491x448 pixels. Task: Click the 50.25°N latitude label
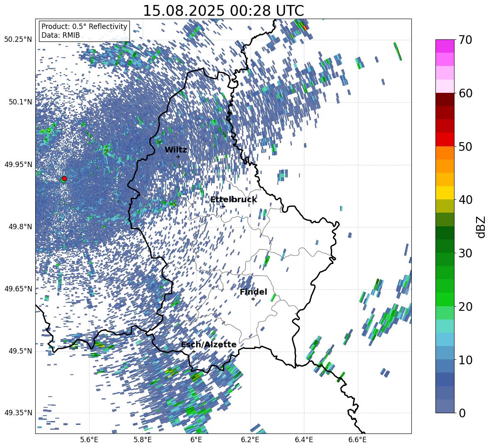pyautogui.click(x=18, y=40)
